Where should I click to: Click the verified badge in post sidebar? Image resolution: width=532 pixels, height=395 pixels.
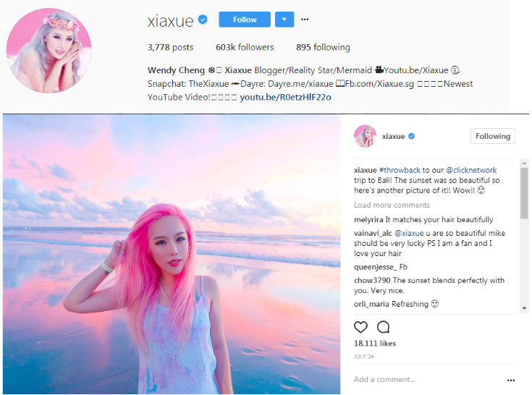[x=412, y=136]
